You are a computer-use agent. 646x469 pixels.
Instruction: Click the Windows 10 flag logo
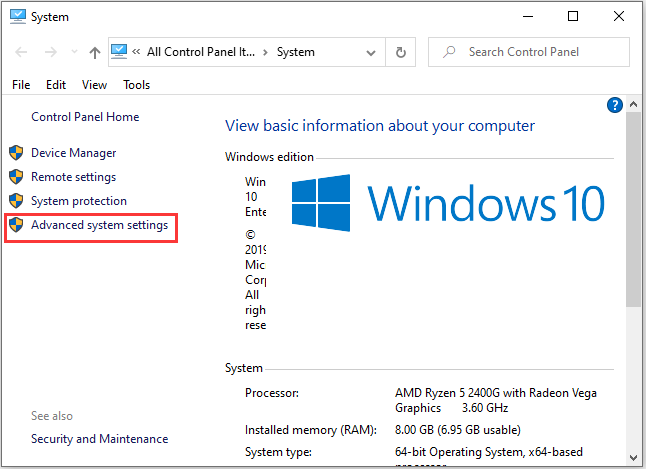[321, 203]
